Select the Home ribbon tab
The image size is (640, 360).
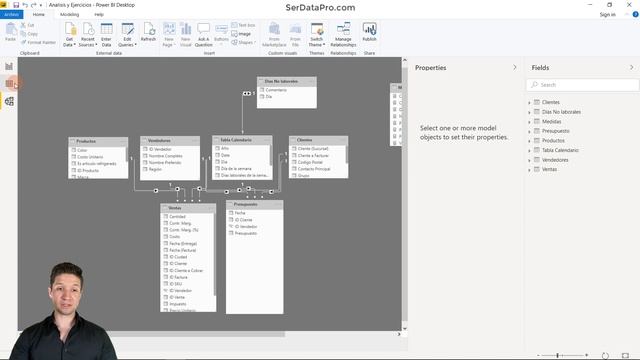tap(39, 14)
